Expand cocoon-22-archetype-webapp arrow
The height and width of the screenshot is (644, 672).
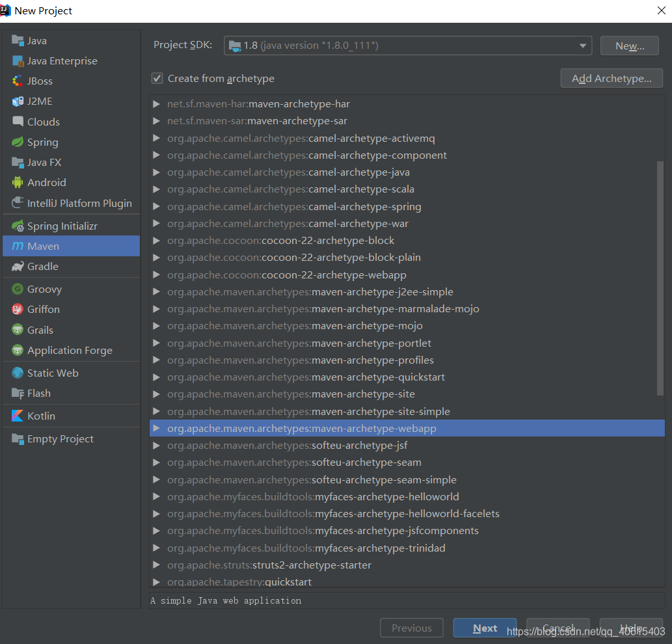pos(156,275)
